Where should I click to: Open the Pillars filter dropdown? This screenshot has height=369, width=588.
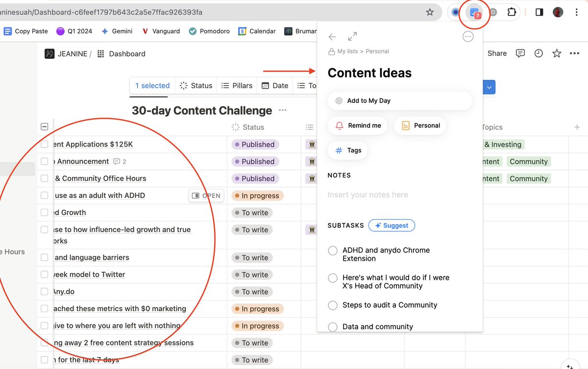237,85
